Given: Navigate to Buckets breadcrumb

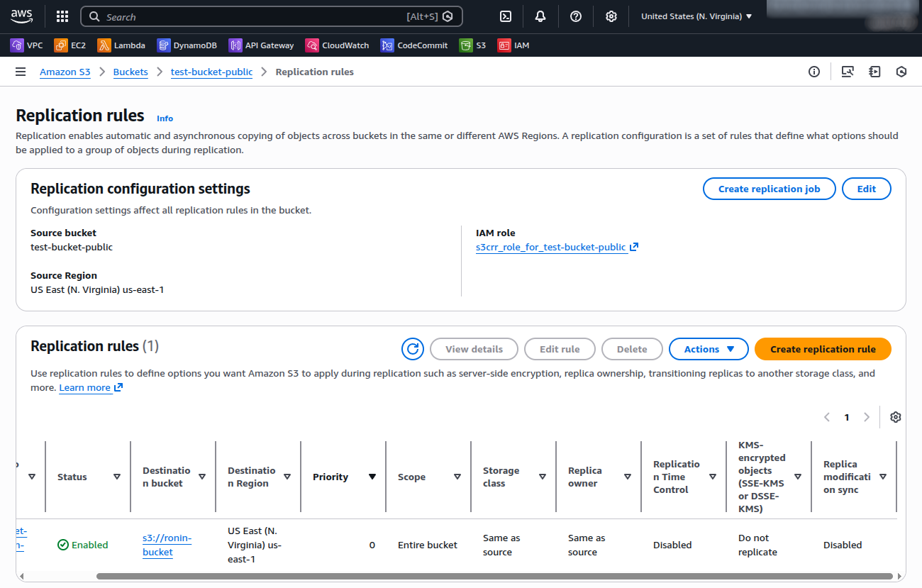Looking at the screenshot, I should click(130, 72).
